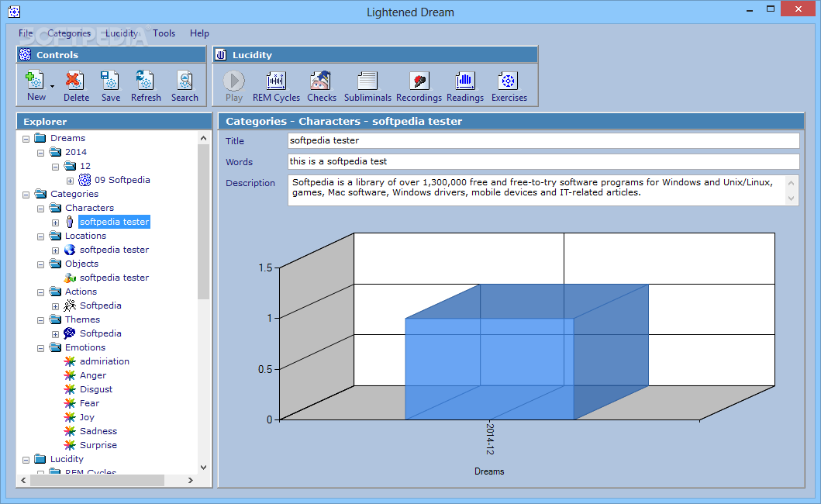Select the admiriation emotion
The height and width of the screenshot is (504, 821).
pos(104,361)
